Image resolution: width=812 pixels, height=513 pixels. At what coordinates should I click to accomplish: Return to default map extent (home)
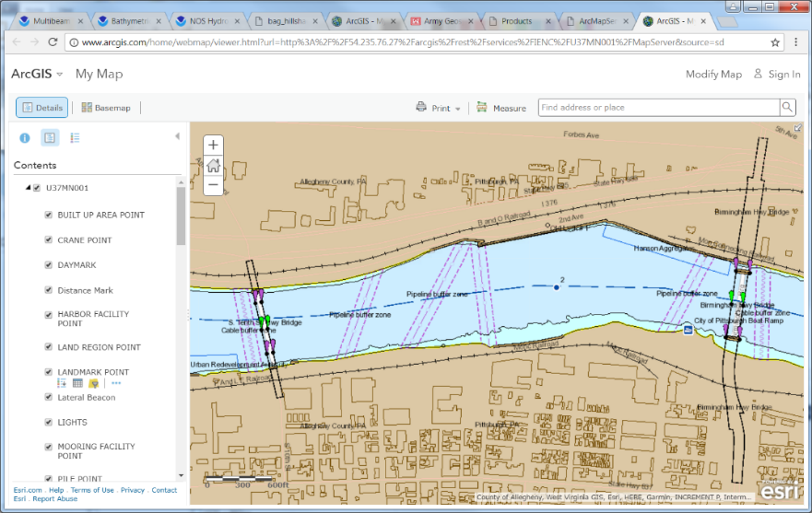213,165
